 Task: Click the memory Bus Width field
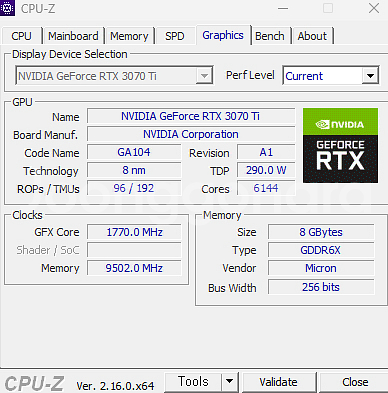tap(321, 287)
